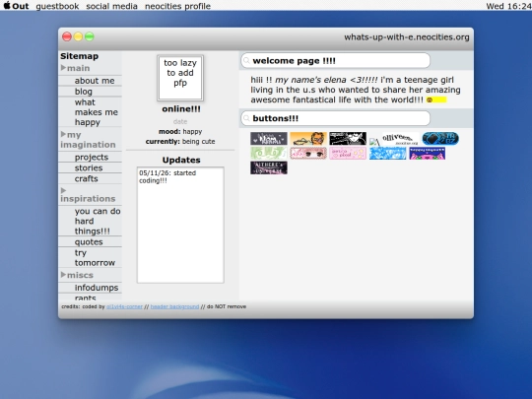Open the try tomorrow link
The width and height of the screenshot is (532, 399).
coord(95,258)
